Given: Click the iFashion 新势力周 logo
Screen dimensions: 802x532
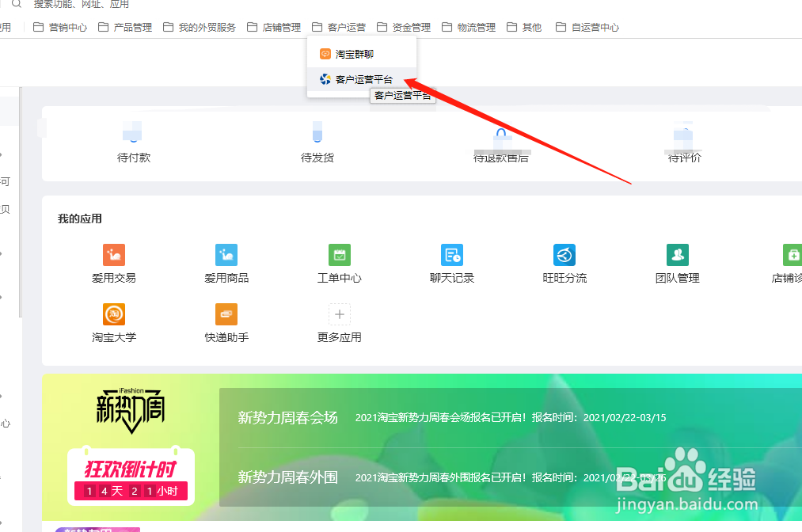Looking at the screenshot, I should [131, 410].
